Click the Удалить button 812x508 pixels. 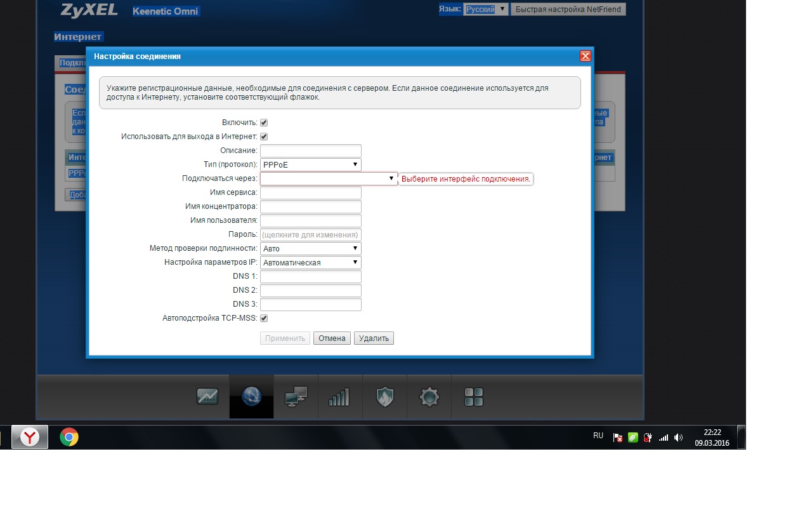click(x=374, y=338)
